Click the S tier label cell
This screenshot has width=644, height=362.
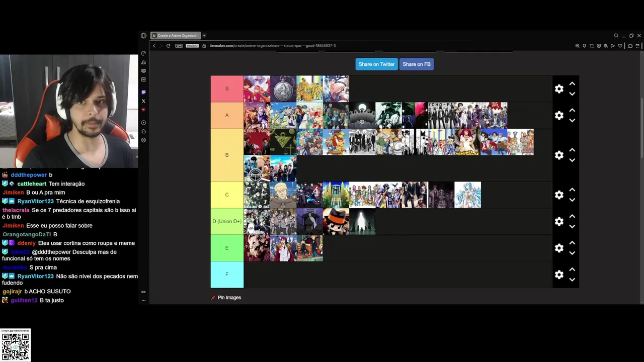click(227, 89)
